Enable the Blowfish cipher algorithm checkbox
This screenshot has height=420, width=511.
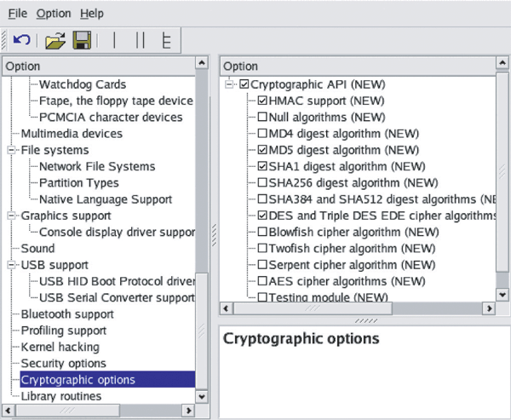(x=262, y=232)
